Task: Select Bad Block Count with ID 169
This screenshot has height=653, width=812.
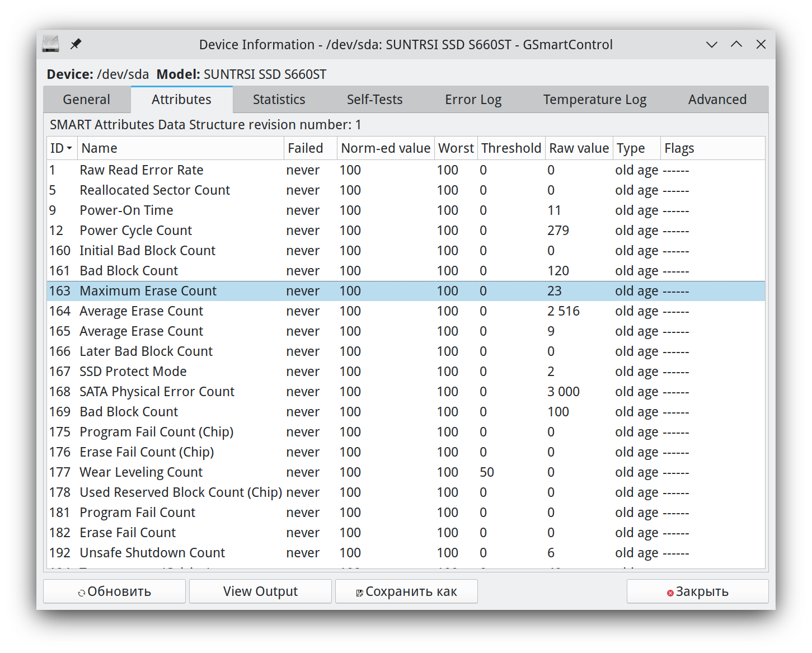Action: (x=406, y=412)
